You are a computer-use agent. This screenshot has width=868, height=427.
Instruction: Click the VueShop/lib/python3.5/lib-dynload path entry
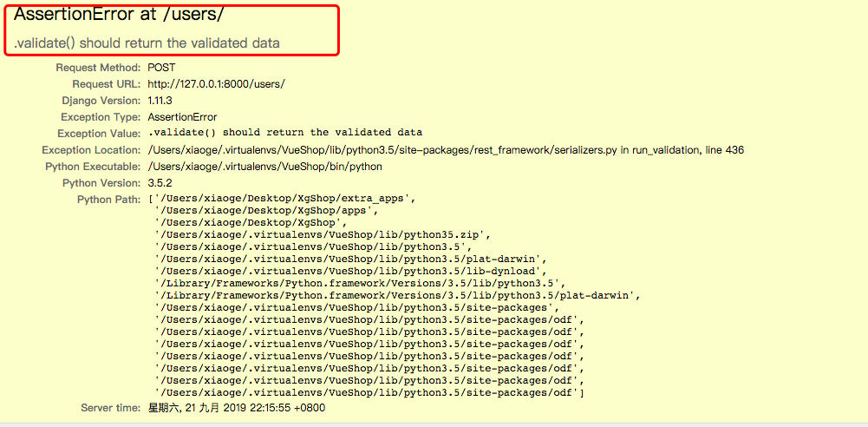pos(351,272)
